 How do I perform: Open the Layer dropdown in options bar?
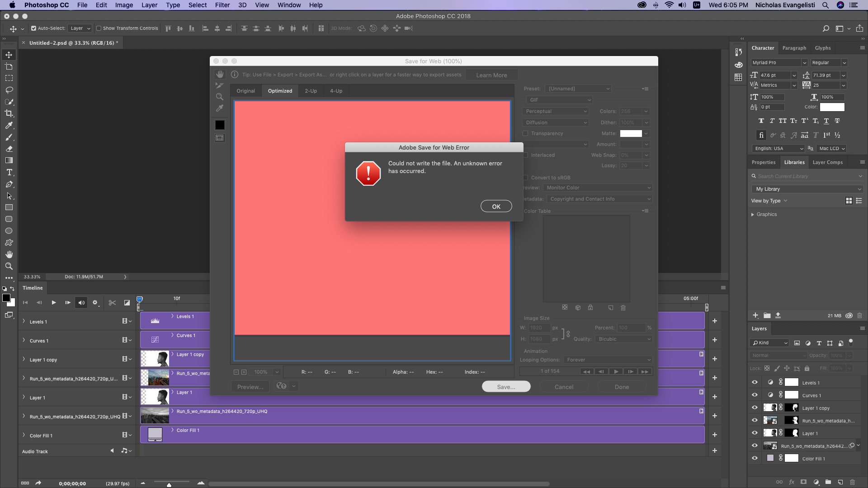tap(78, 28)
